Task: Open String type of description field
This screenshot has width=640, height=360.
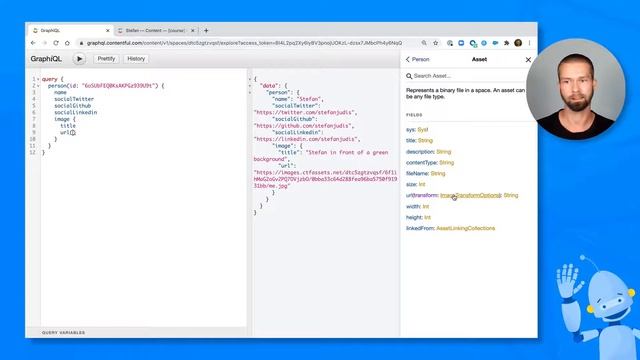Action: (444, 152)
